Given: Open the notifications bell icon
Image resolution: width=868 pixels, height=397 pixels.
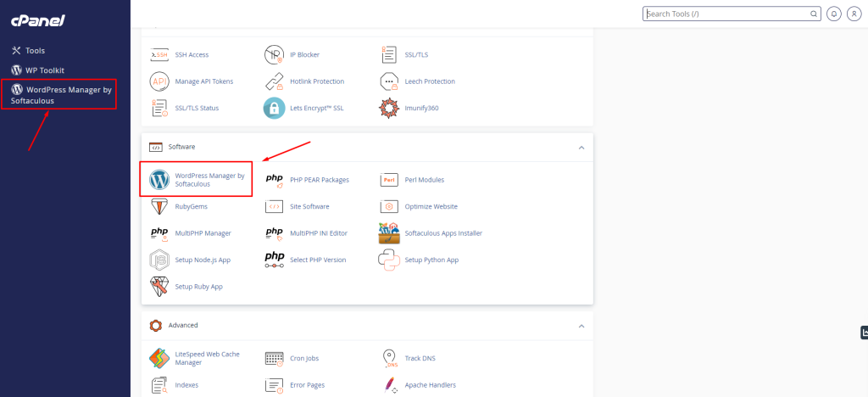Looking at the screenshot, I should (x=834, y=14).
